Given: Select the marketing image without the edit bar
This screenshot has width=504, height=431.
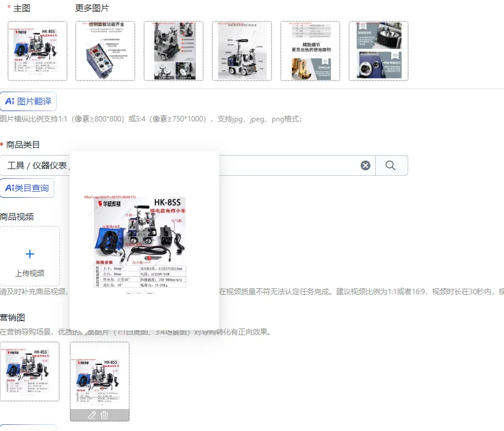Looking at the screenshot, I should click(29, 372).
